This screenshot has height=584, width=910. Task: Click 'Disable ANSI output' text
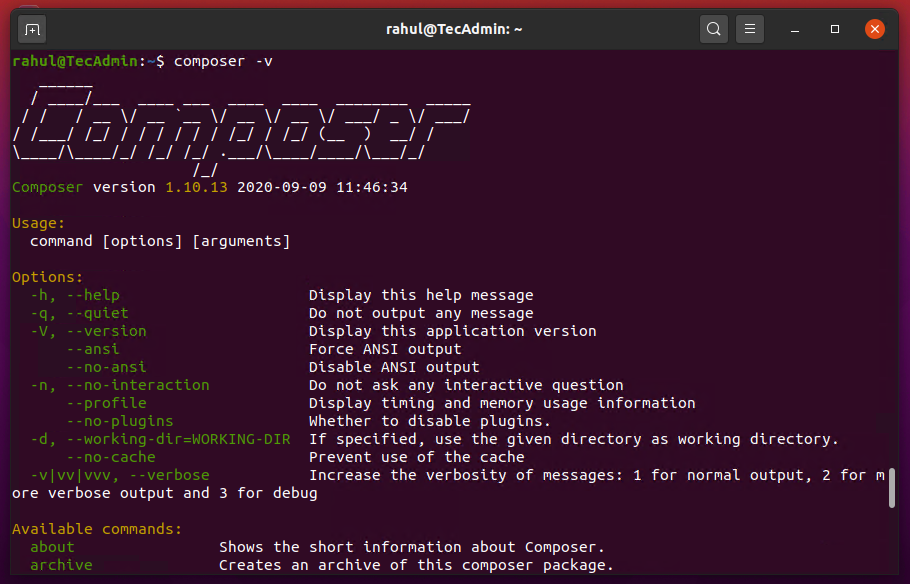pos(394,367)
